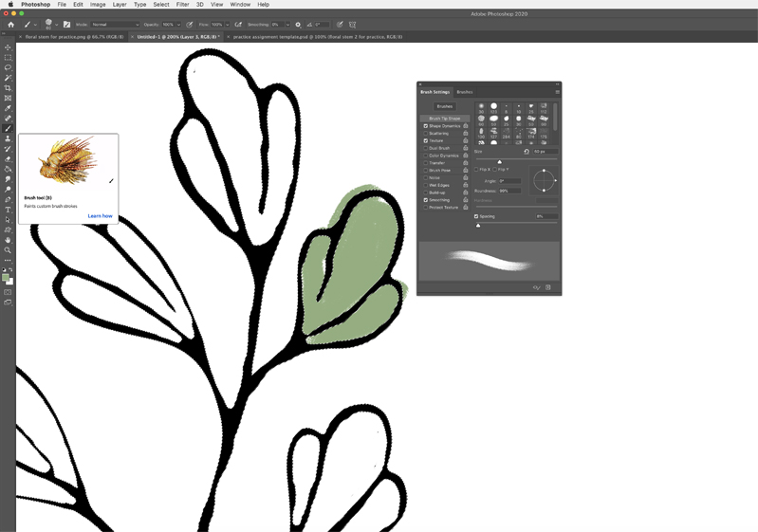The width and height of the screenshot is (758, 532).
Task: Select the Move tool in the toolbar
Action: 8,47
